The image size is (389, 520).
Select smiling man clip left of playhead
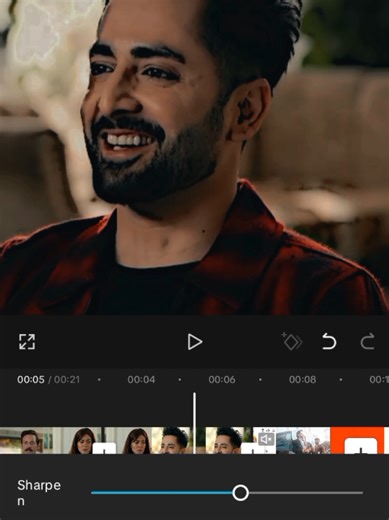172,441
